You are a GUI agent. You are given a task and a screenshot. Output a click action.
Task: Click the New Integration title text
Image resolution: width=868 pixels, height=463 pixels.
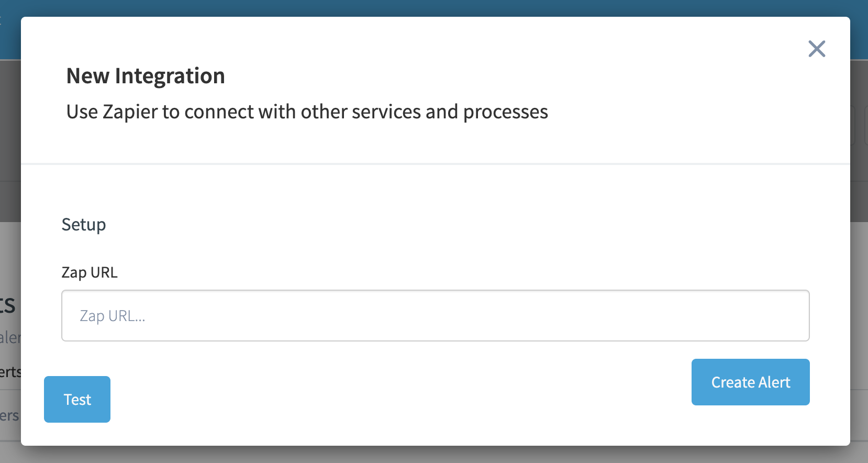pos(146,76)
